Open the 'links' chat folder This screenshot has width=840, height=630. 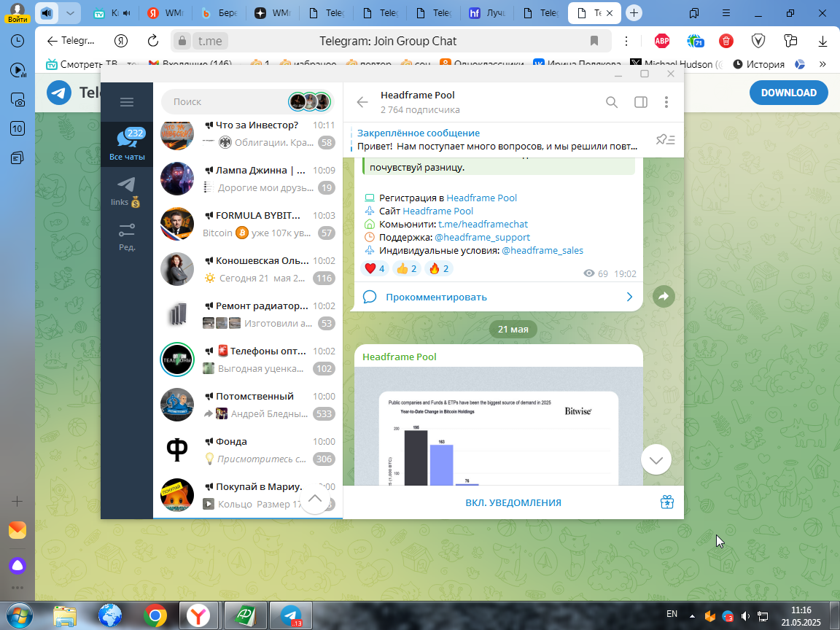pyautogui.click(x=127, y=192)
